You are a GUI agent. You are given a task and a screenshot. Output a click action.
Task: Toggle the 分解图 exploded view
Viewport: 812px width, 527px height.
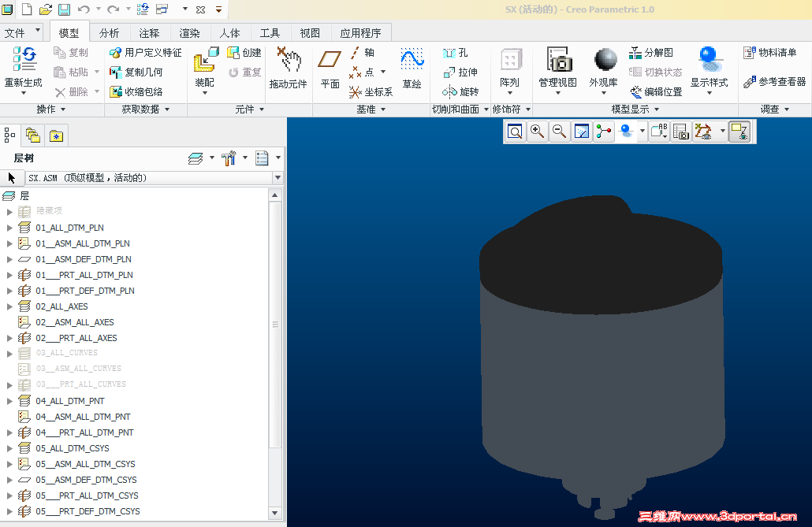(x=651, y=53)
